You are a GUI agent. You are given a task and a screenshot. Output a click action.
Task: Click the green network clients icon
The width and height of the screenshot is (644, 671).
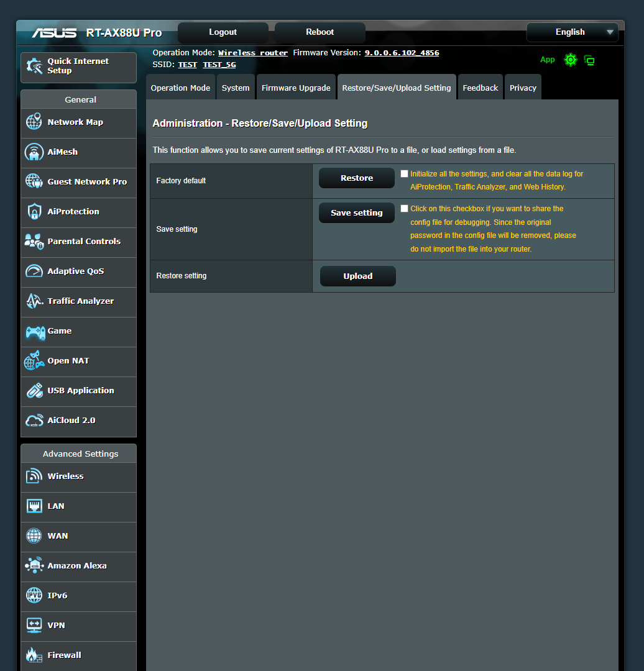point(589,60)
